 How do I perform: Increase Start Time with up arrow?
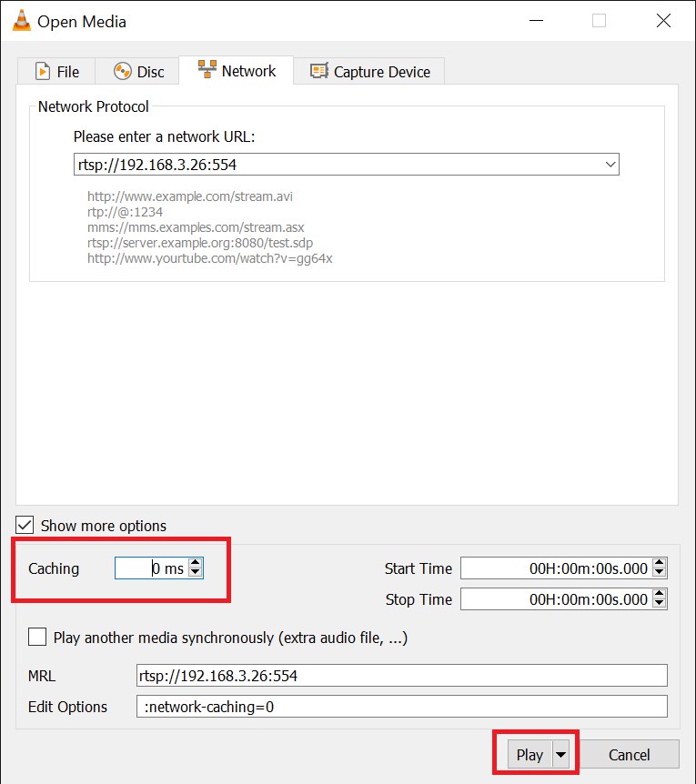click(660, 563)
